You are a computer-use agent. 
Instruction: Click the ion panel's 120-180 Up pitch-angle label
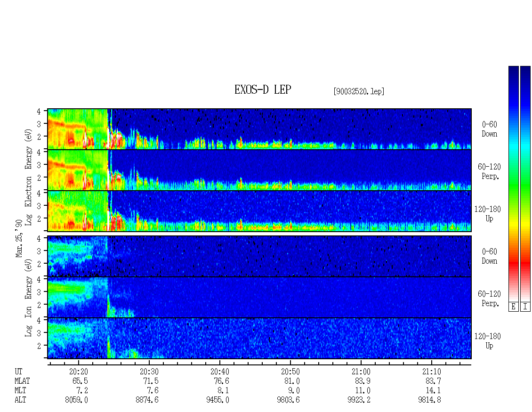pos(488,341)
